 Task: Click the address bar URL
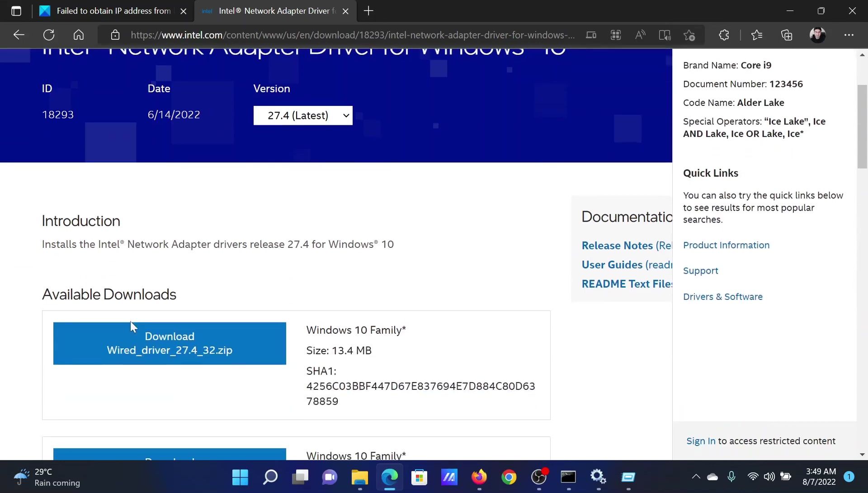click(x=353, y=35)
